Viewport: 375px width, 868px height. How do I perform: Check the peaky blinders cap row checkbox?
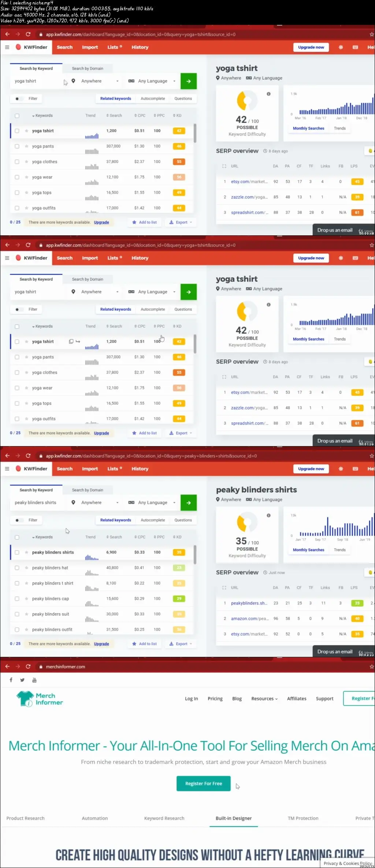click(x=17, y=598)
